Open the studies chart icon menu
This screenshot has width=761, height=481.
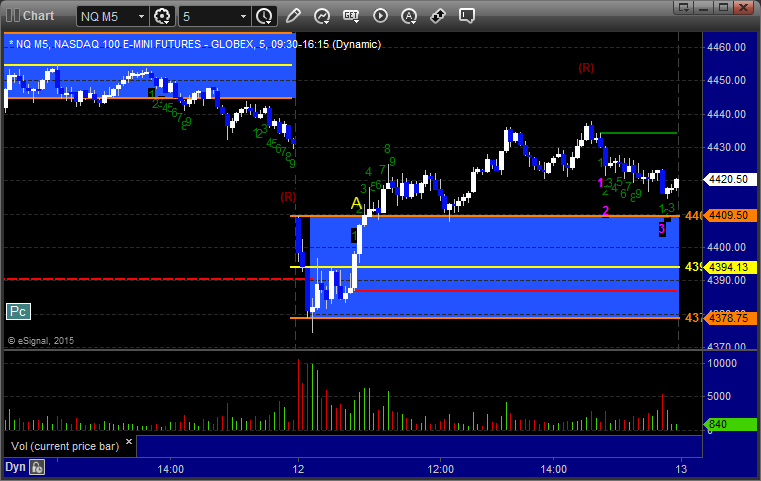(322, 16)
